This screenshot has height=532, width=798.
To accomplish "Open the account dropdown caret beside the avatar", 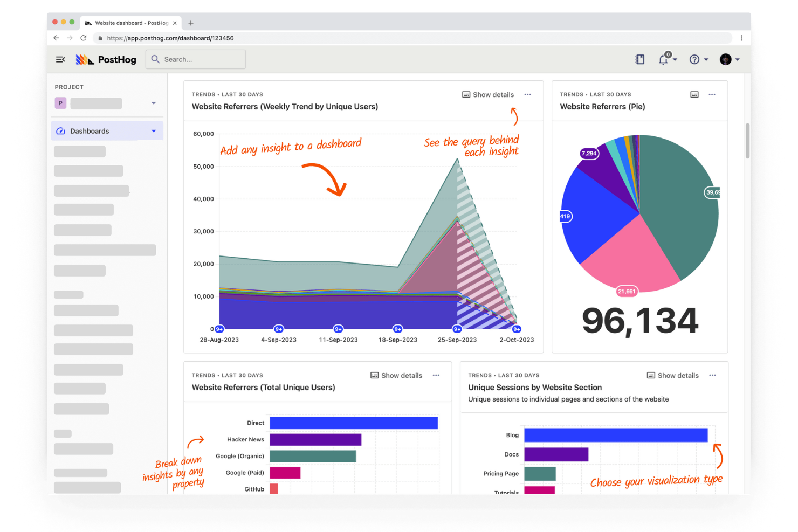I will [738, 59].
